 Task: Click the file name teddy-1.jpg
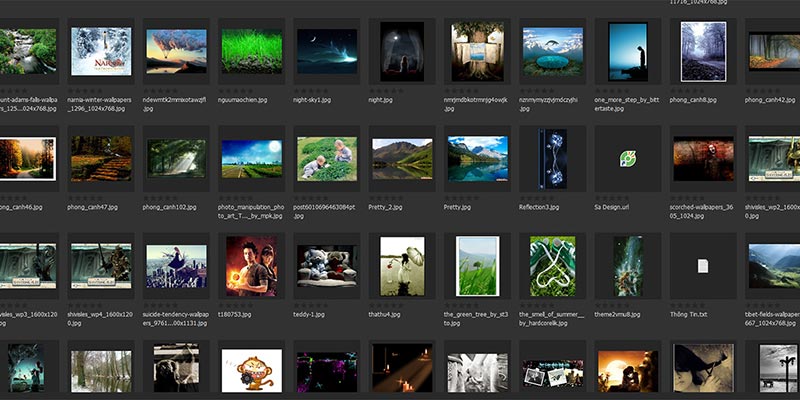[309, 314]
